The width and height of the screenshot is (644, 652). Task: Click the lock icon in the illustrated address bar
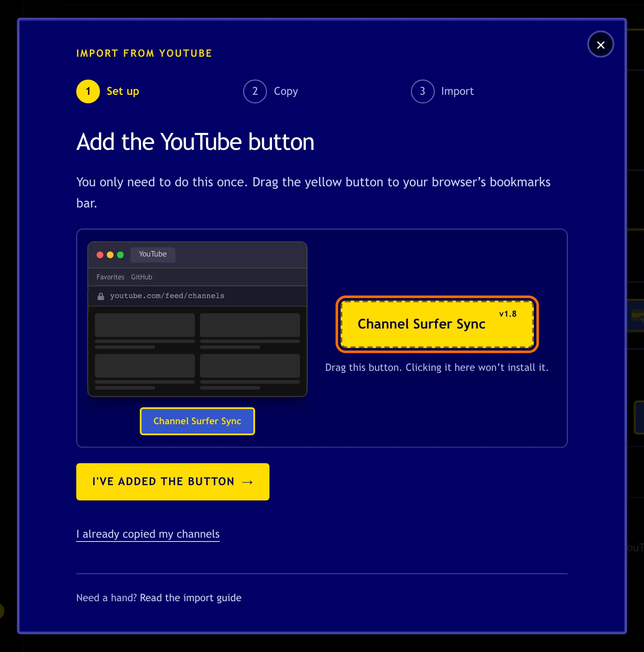coord(101,296)
